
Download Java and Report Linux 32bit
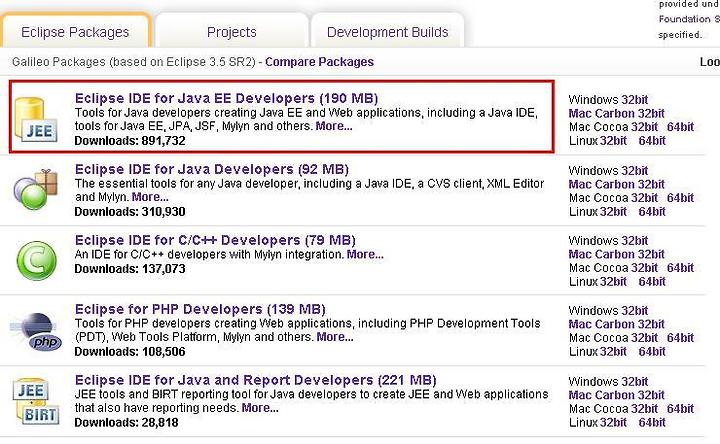point(613,422)
